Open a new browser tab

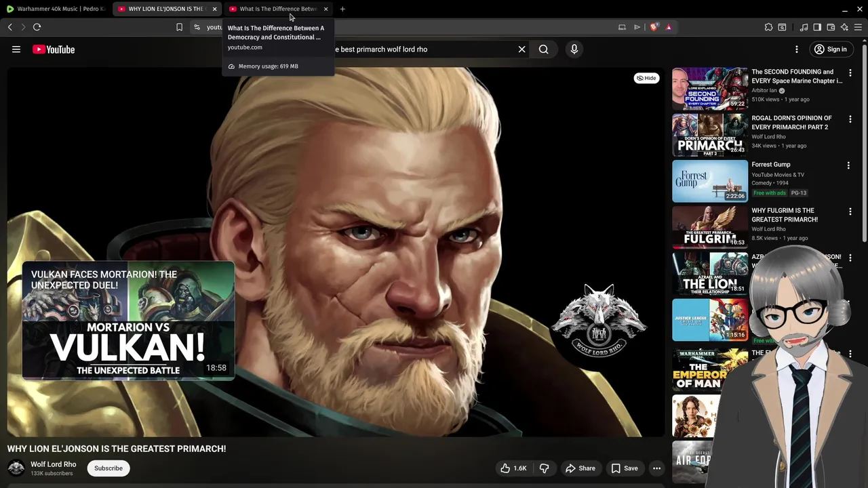[x=342, y=9]
